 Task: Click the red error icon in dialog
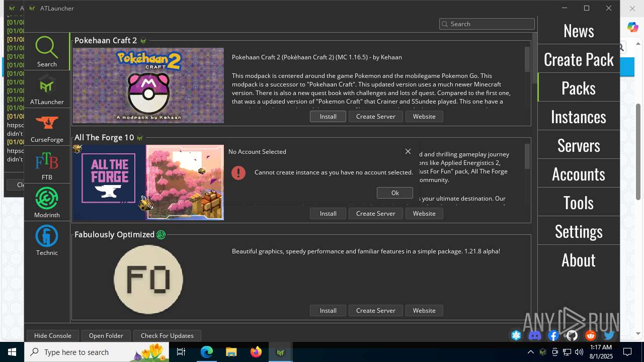click(x=238, y=172)
